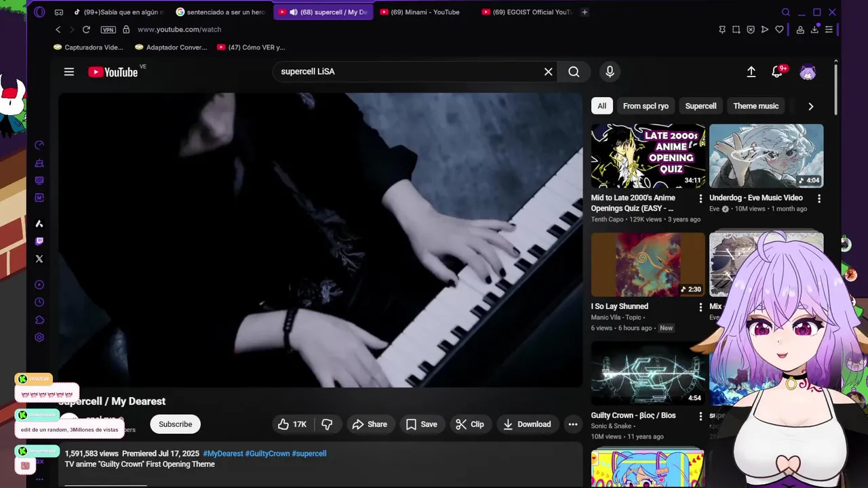Image resolution: width=868 pixels, height=488 pixels.
Task: Switch to the '(69) Minami - YouTube' tab
Action: pyautogui.click(x=425, y=12)
